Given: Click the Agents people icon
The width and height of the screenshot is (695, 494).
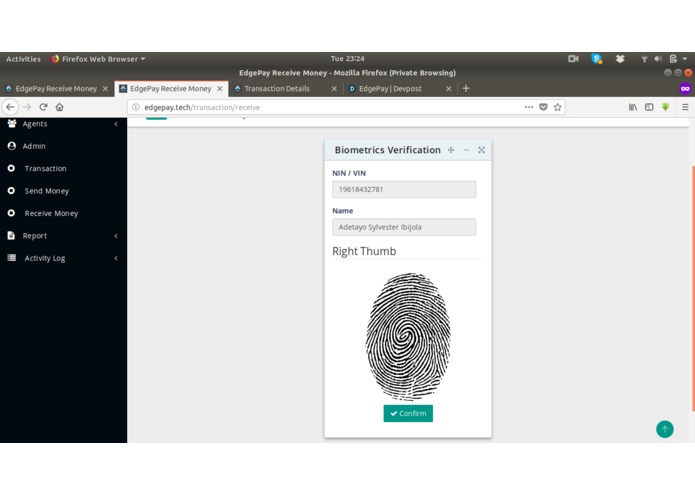Looking at the screenshot, I should click(12, 124).
